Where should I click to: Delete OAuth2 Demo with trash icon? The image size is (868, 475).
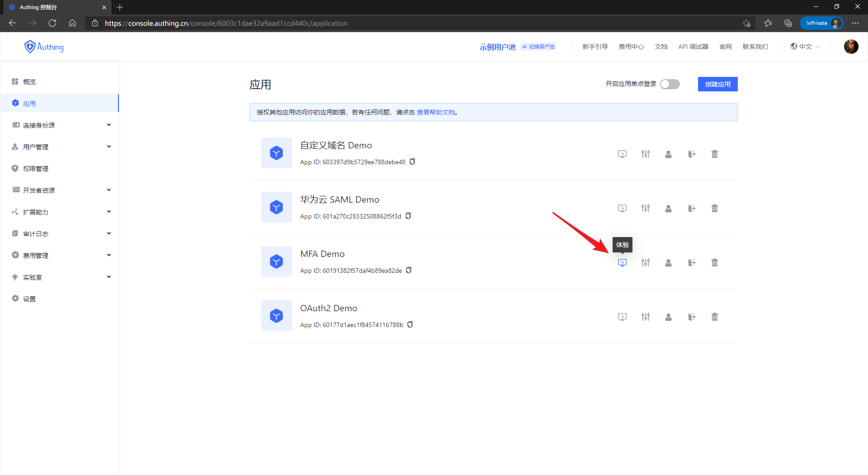(715, 317)
